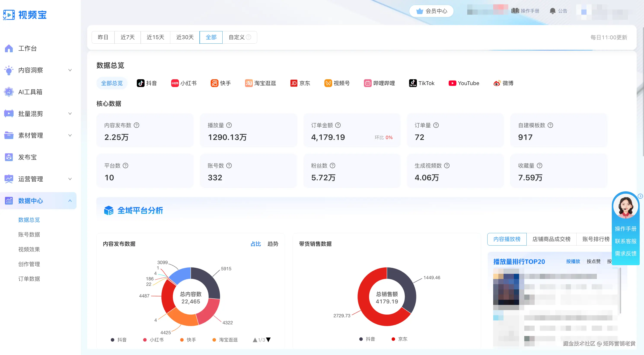Open 视频效果 in sidebar

29,249
